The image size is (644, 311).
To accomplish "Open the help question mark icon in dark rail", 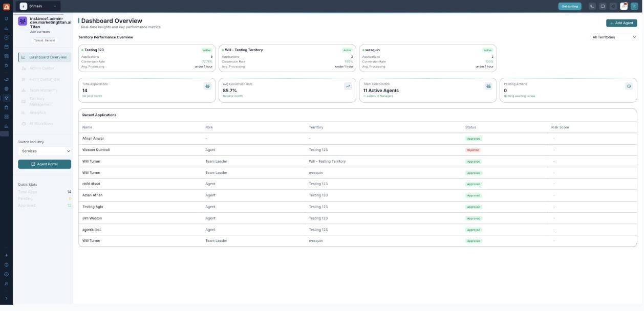I will [x=6, y=265].
